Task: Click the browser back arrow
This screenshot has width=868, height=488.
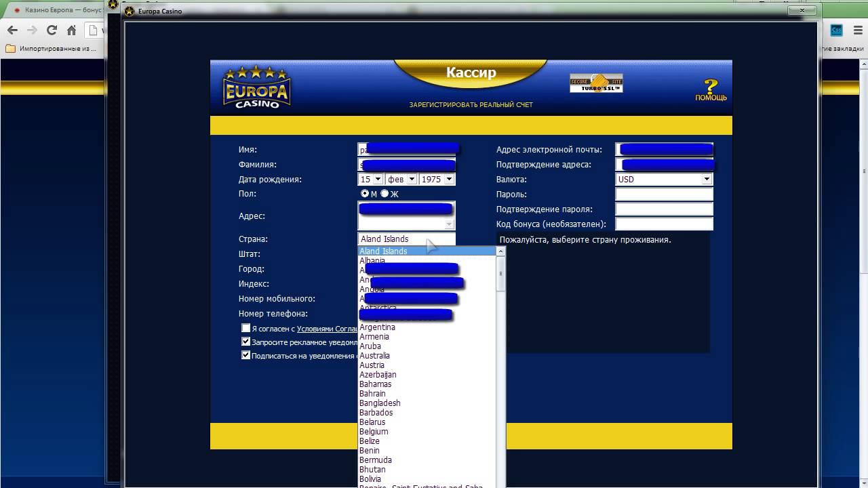Action: pos(12,30)
